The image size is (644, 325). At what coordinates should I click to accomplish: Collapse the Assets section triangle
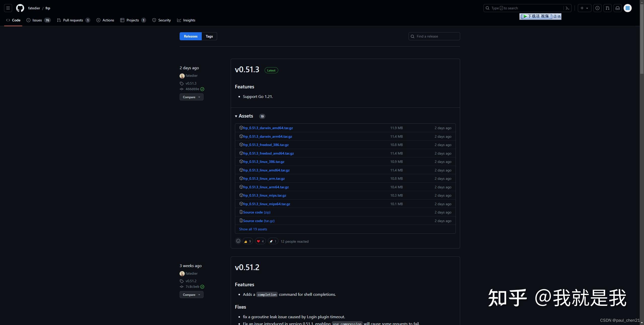coord(236,116)
